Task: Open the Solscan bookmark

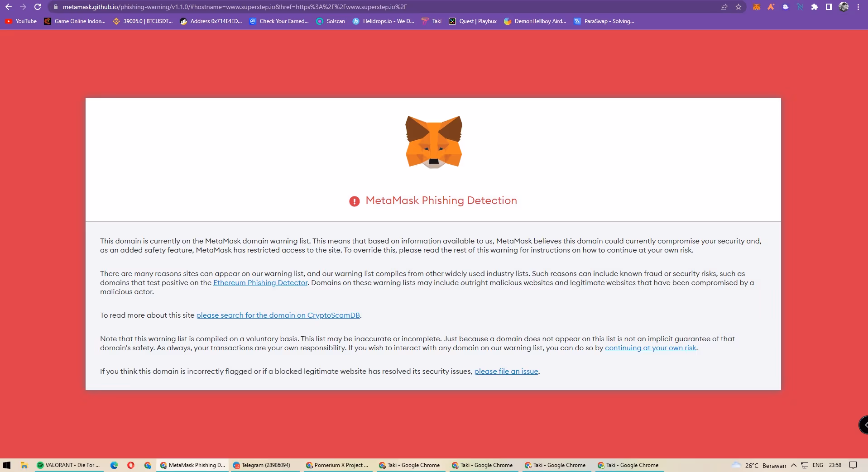Action: (x=331, y=21)
